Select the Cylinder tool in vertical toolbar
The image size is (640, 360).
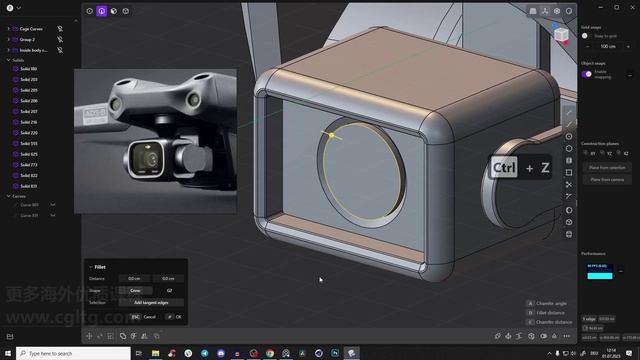569,234
